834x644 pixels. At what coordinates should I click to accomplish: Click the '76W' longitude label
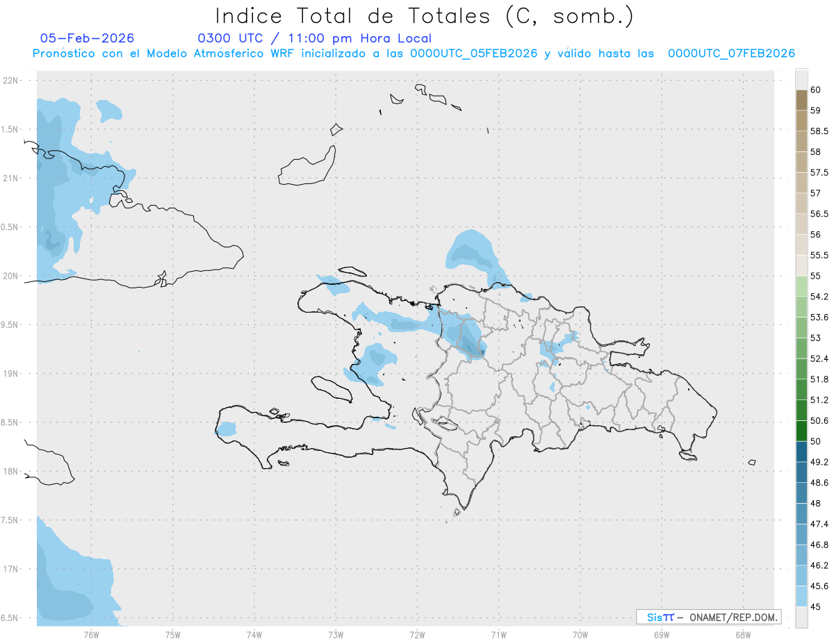point(92,634)
